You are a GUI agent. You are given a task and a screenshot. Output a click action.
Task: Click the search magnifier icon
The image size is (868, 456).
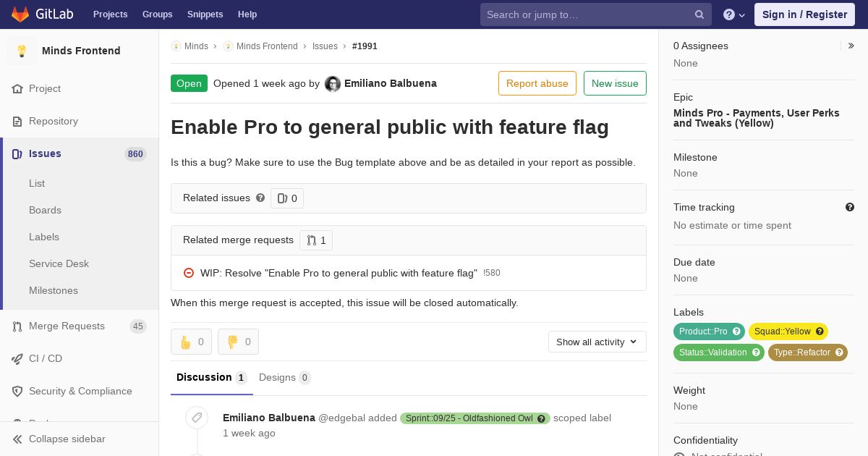pyautogui.click(x=699, y=14)
